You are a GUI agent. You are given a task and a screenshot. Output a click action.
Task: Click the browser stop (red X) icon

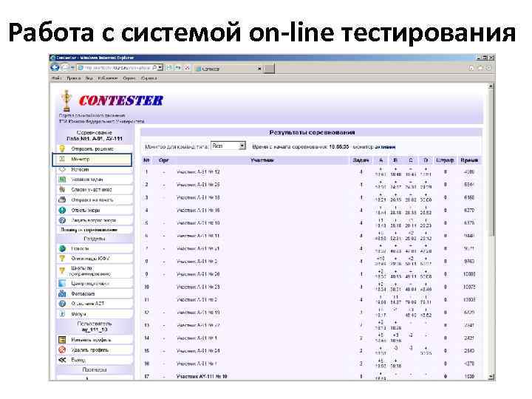click(x=187, y=68)
